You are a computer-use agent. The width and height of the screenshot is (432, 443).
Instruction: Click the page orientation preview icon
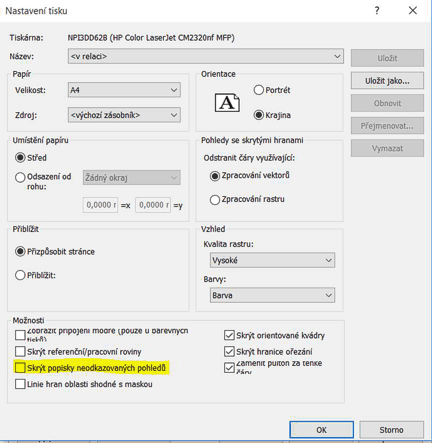click(227, 102)
